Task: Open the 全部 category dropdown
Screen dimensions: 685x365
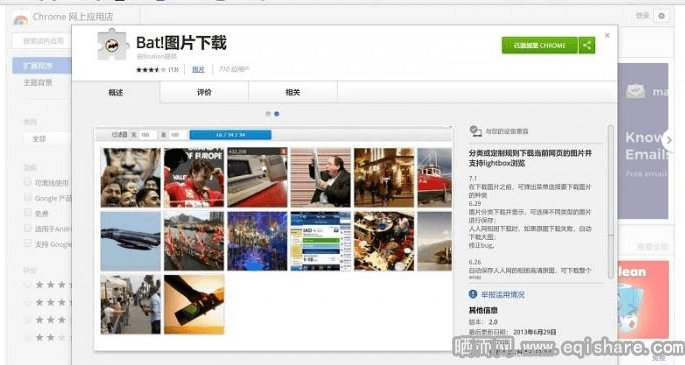Action: (47, 139)
